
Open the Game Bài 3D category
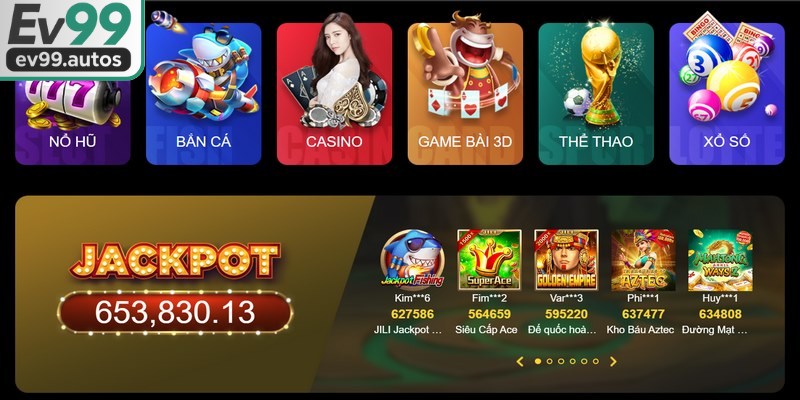pyautogui.click(x=465, y=94)
